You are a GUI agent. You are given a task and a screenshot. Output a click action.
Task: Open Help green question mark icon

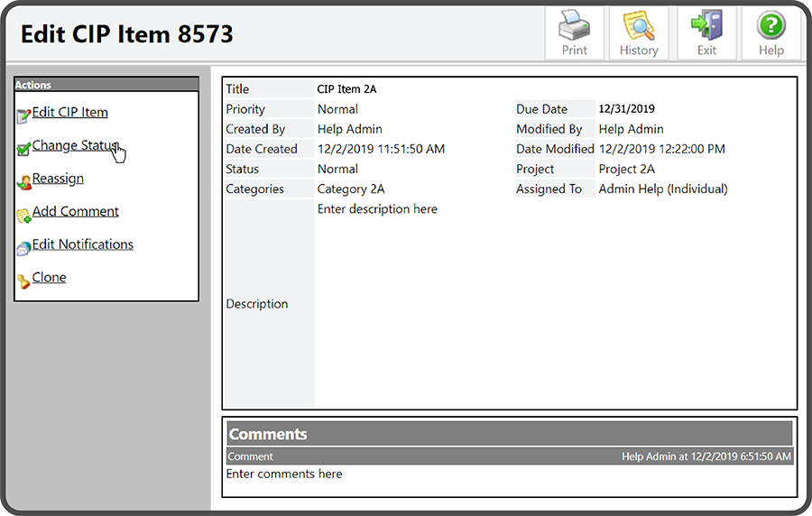coord(770,25)
